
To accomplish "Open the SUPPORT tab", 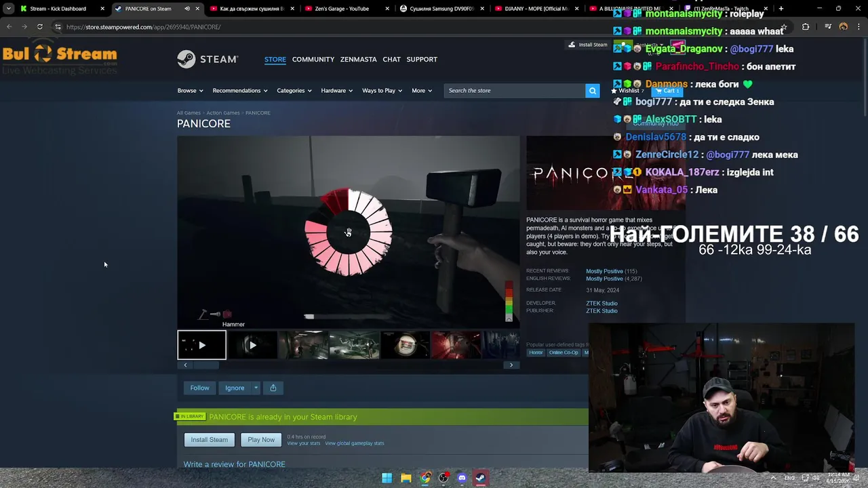I will coord(422,59).
